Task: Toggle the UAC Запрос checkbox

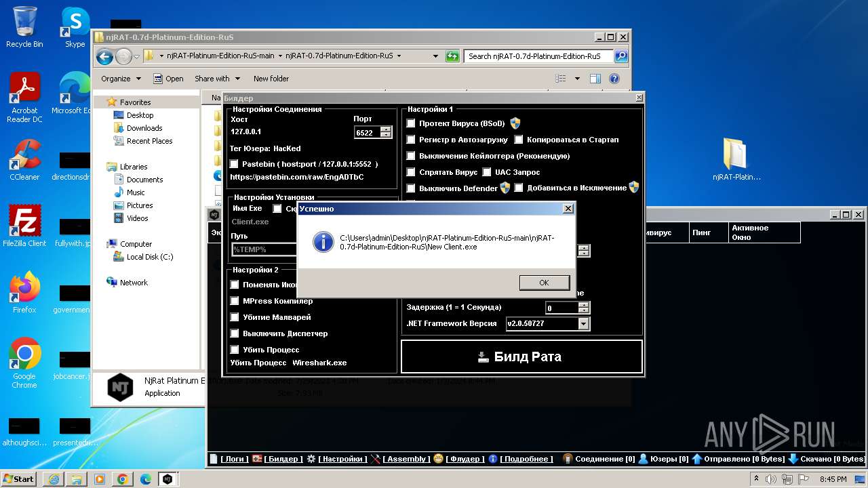Action: click(x=487, y=172)
